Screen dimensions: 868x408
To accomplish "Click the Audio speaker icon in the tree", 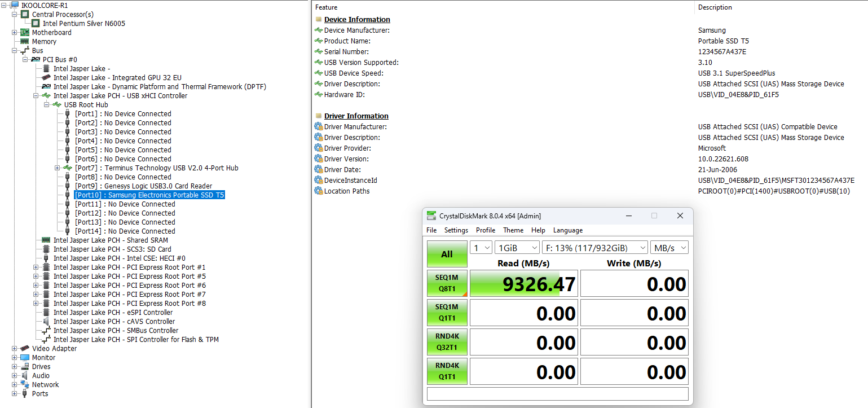I will 25,375.
